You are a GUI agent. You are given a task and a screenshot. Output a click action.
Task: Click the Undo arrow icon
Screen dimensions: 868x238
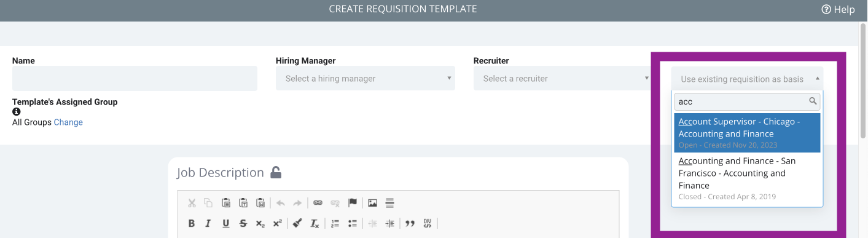click(281, 203)
